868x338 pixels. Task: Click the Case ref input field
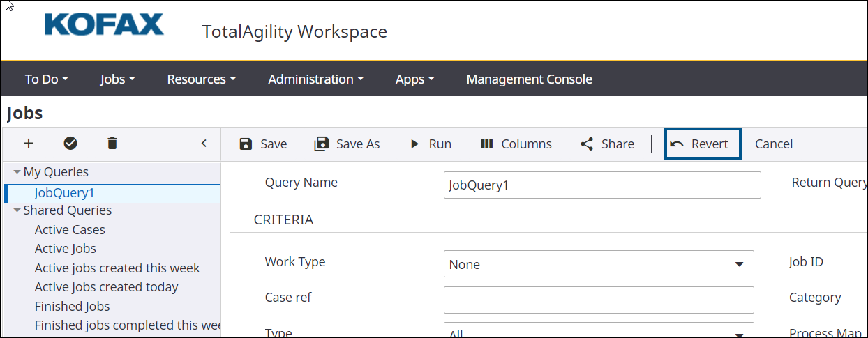599,300
